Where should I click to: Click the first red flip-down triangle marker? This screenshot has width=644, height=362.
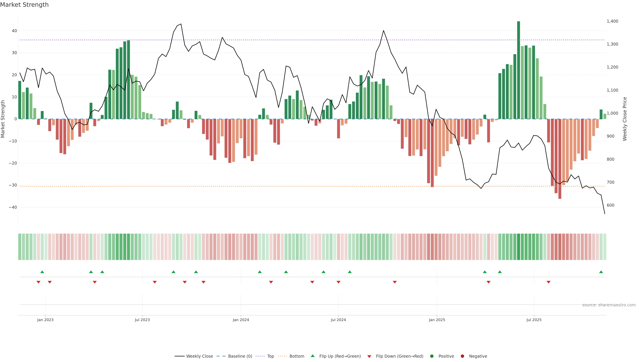click(39, 282)
